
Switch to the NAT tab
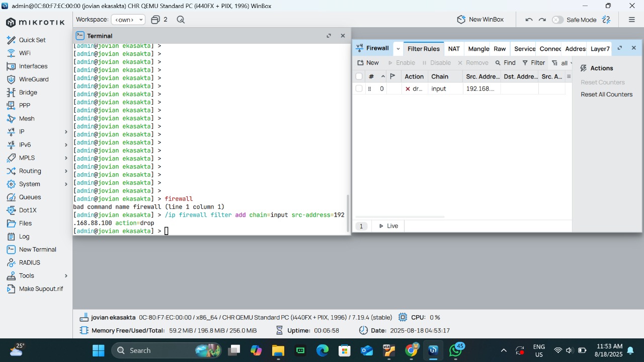click(x=454, y=49)
